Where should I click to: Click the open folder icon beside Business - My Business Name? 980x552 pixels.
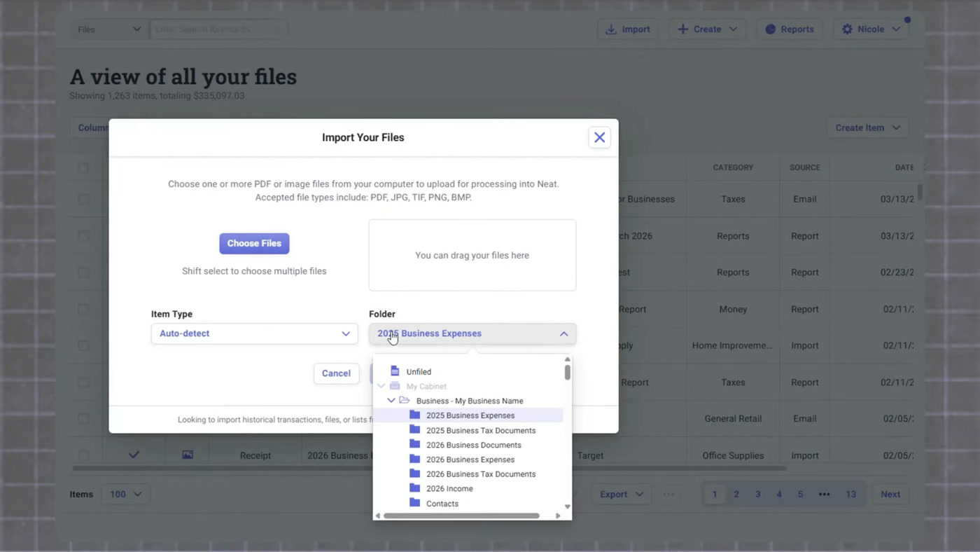pyautogui.click(x=405, y=401)
